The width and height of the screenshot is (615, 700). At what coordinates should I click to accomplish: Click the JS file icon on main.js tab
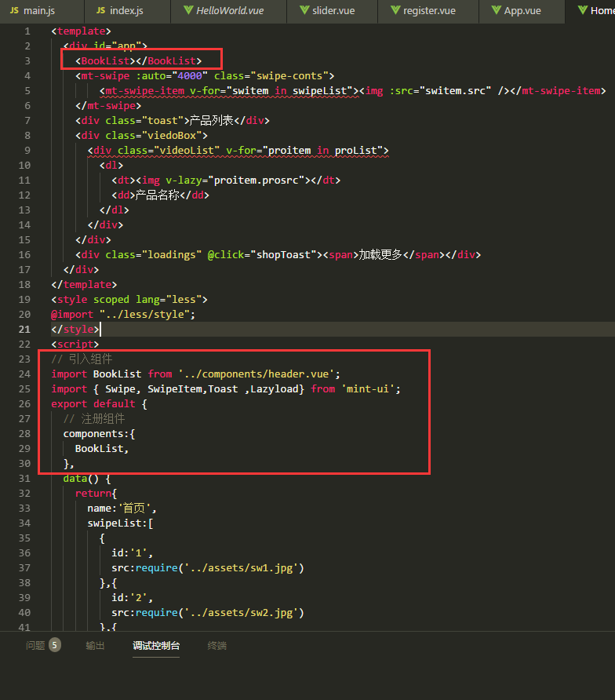coord(14,10)
